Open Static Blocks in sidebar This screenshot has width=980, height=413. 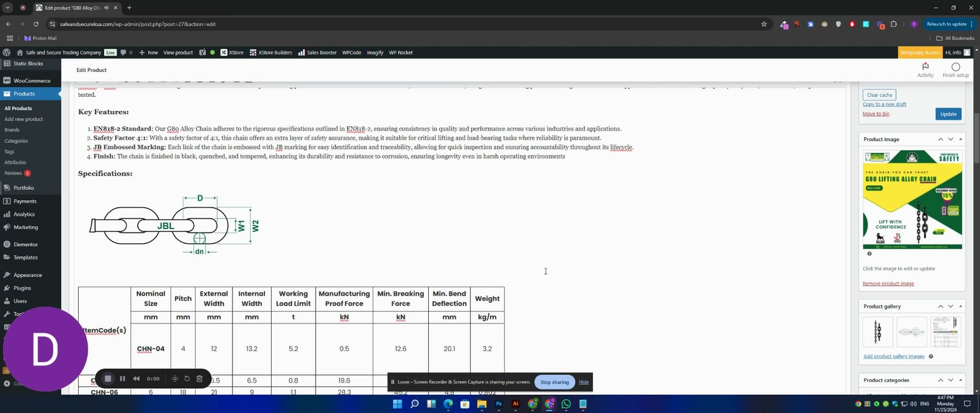click(x=30, y=64)
